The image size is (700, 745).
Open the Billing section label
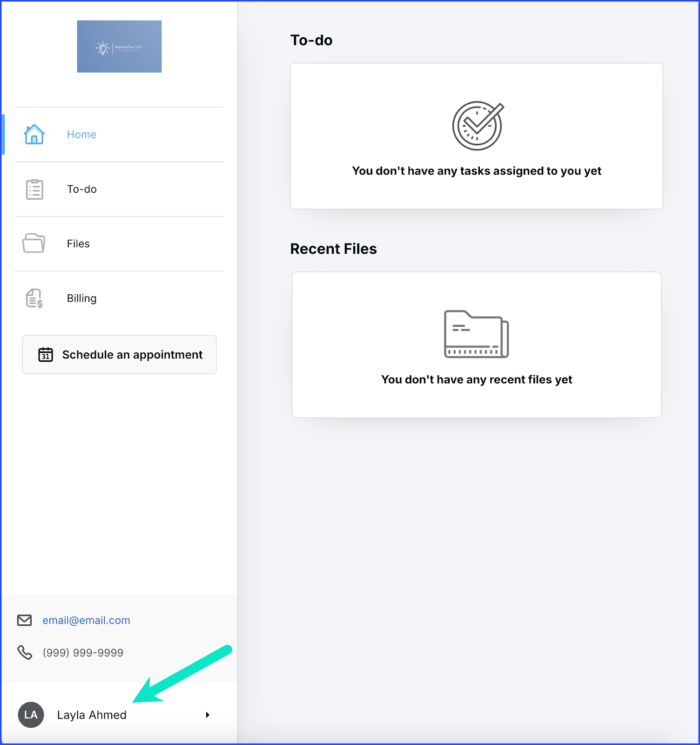81,298
